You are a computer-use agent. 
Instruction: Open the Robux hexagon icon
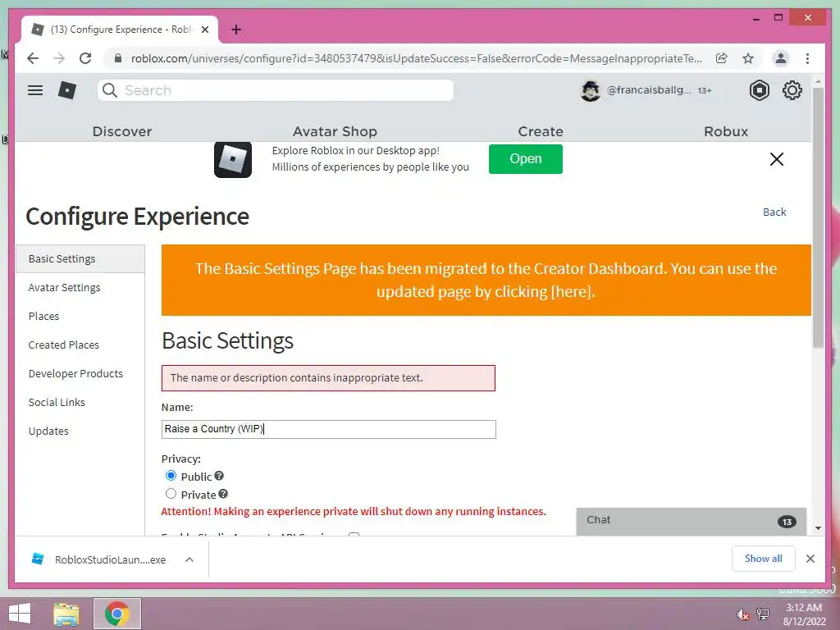click(759, 90)
